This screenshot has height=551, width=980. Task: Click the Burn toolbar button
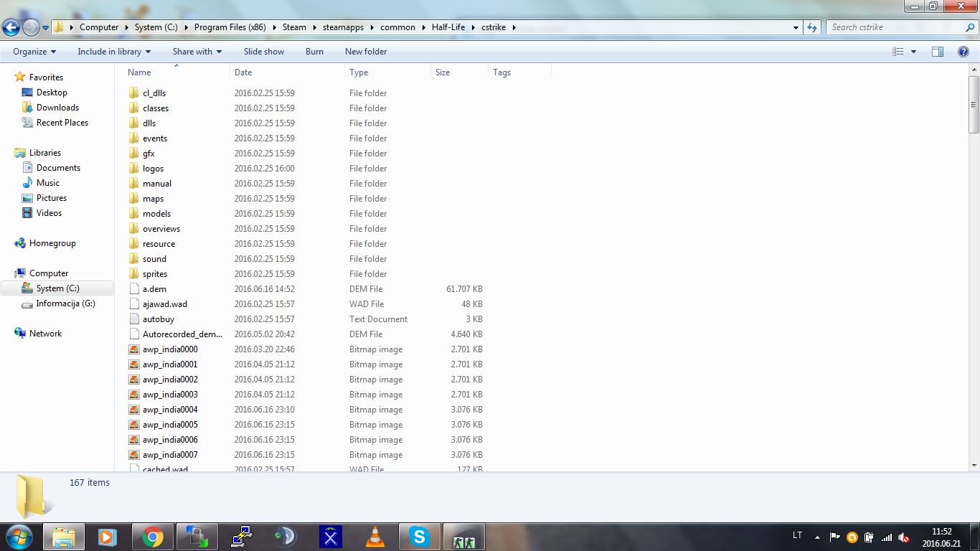[314, 52]
